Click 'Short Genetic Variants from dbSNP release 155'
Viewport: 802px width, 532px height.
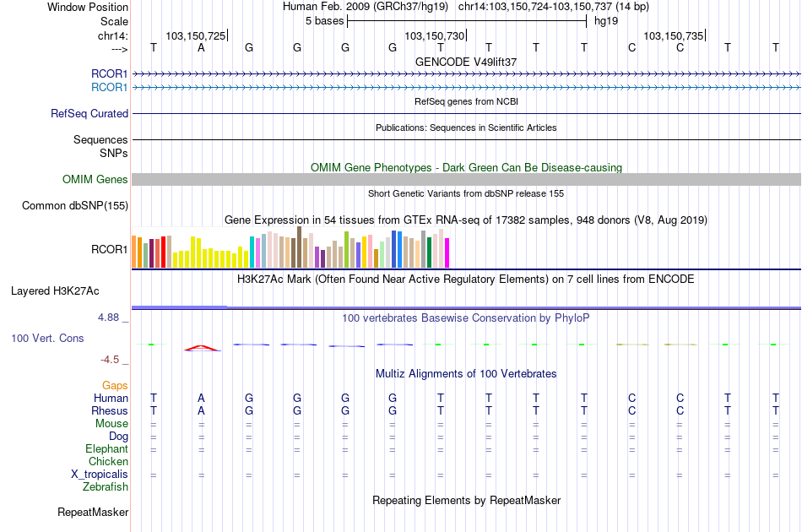466,193
